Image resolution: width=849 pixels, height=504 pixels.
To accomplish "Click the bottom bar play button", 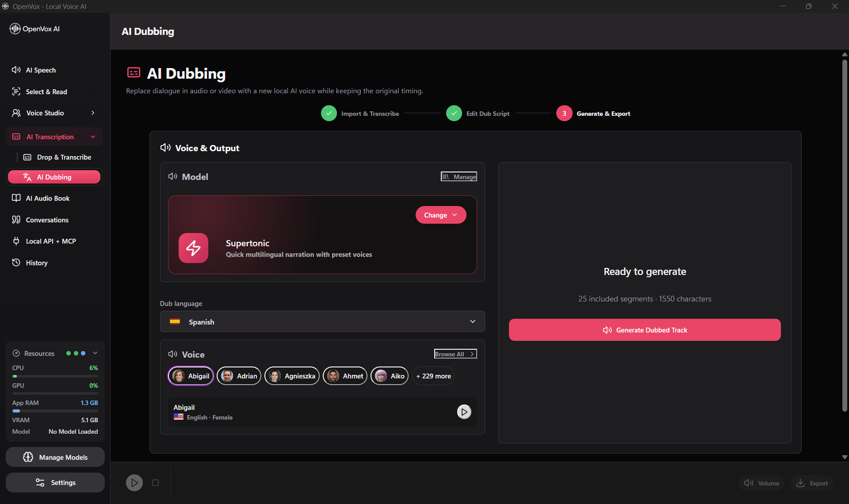I will (134, 483).
